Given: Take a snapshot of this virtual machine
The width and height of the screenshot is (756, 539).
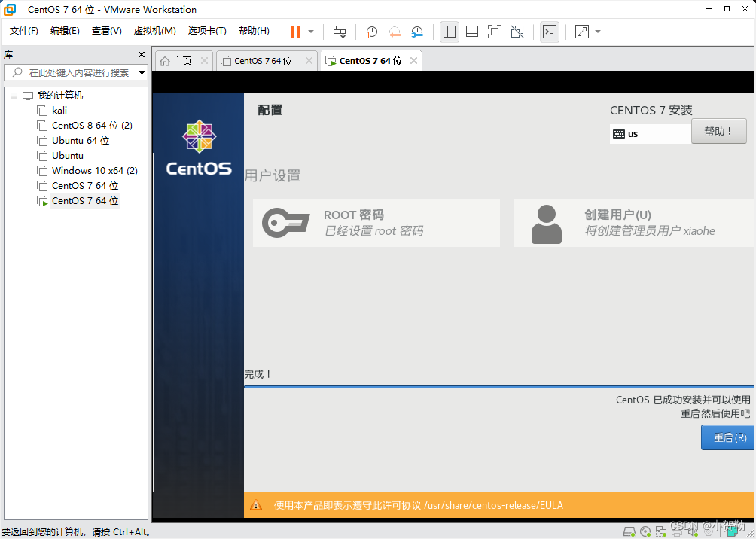Looking at the screenshot, I should pyautogui.click(x=371, y=32).
